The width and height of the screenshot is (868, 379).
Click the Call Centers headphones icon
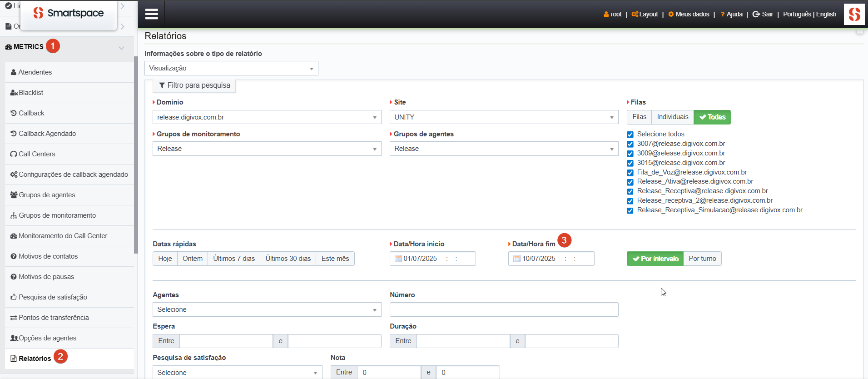(14, 154)
